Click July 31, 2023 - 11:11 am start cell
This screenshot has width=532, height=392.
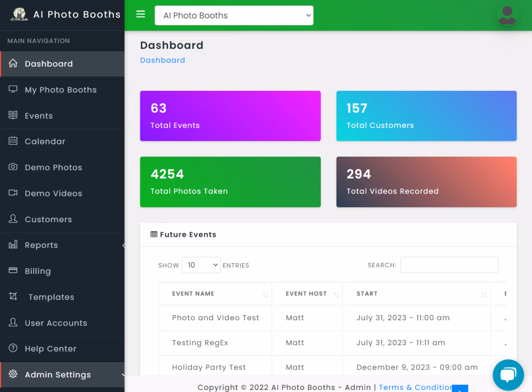pyautogui.click(x=401, y=343)
